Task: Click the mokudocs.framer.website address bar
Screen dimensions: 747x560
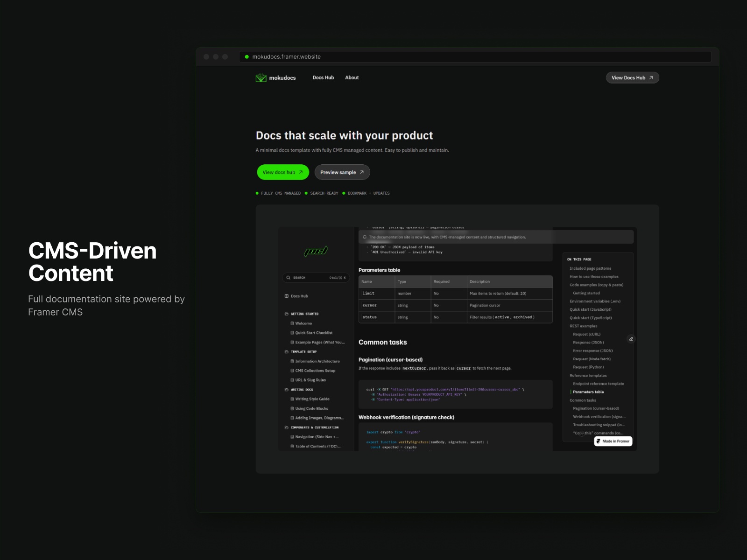Action: coord(475,57)
